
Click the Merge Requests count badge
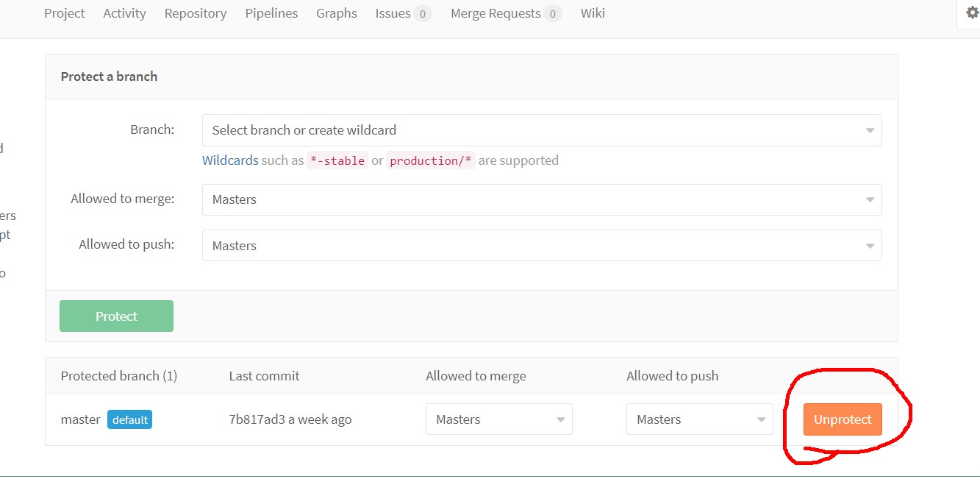[553, 13]
